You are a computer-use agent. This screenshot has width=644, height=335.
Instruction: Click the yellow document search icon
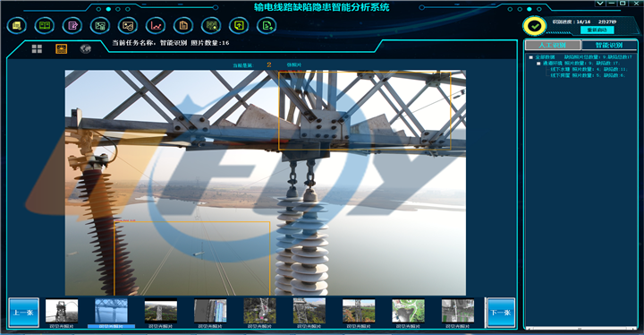(x=17, y=25)
